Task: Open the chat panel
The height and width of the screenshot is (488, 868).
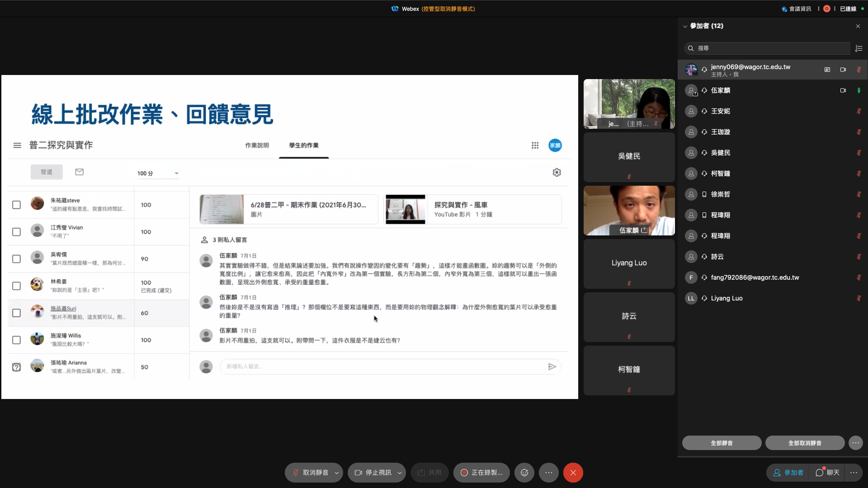Action: [x=827, y=473]
